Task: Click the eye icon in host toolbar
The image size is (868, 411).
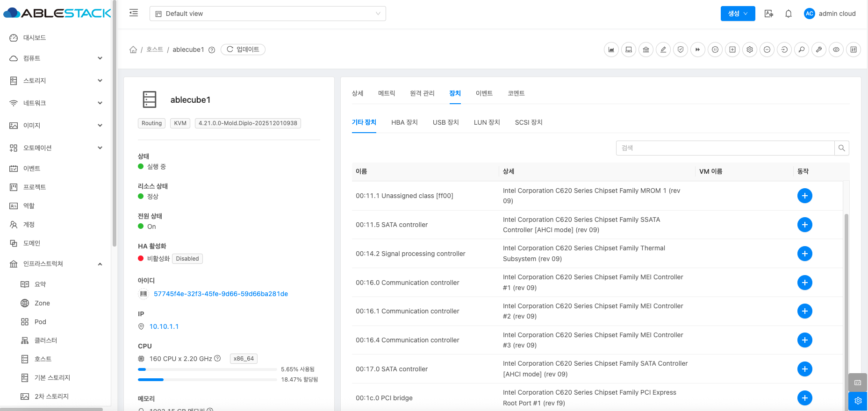Action: pyautogui.click(x=836, y=50)
